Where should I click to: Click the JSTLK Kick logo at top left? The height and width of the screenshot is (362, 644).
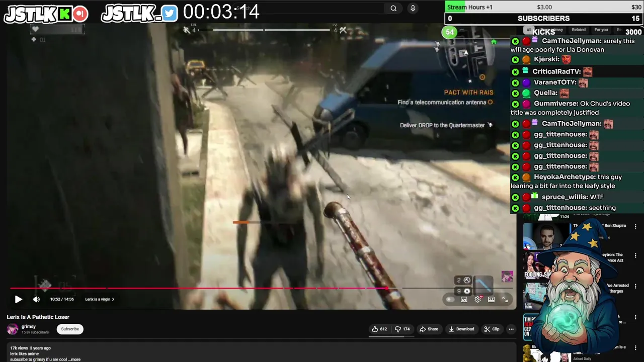click(46, 14)
